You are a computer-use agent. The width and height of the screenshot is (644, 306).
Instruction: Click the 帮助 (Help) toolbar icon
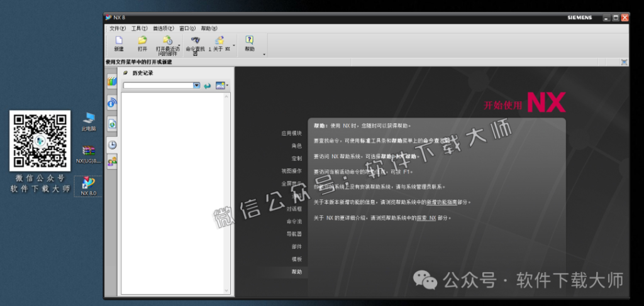[x=250, y=40]
